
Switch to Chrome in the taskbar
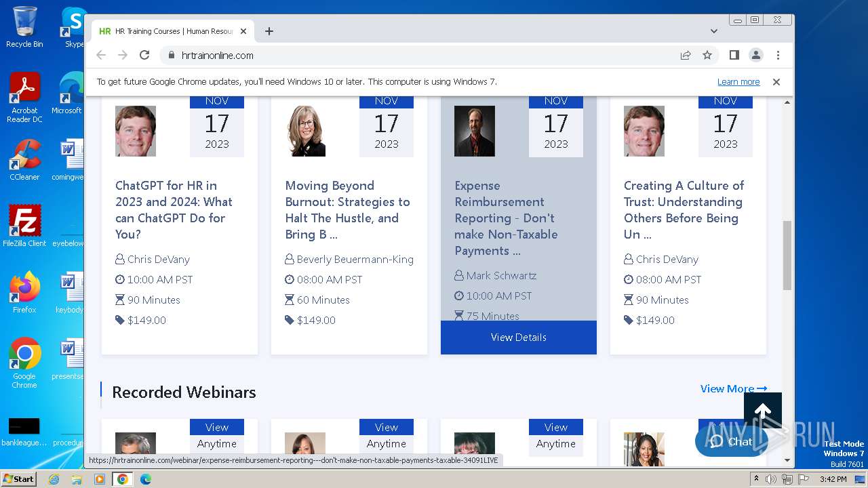123,479
